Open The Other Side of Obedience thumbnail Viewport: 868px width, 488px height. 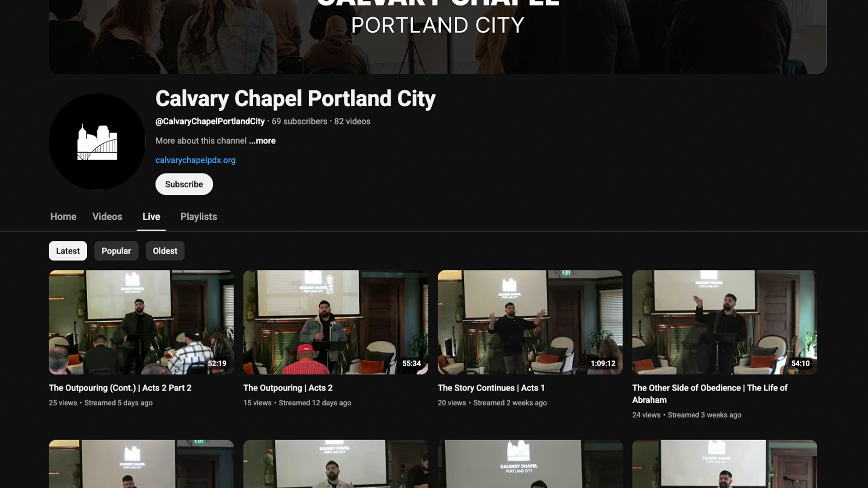(724, 322)
